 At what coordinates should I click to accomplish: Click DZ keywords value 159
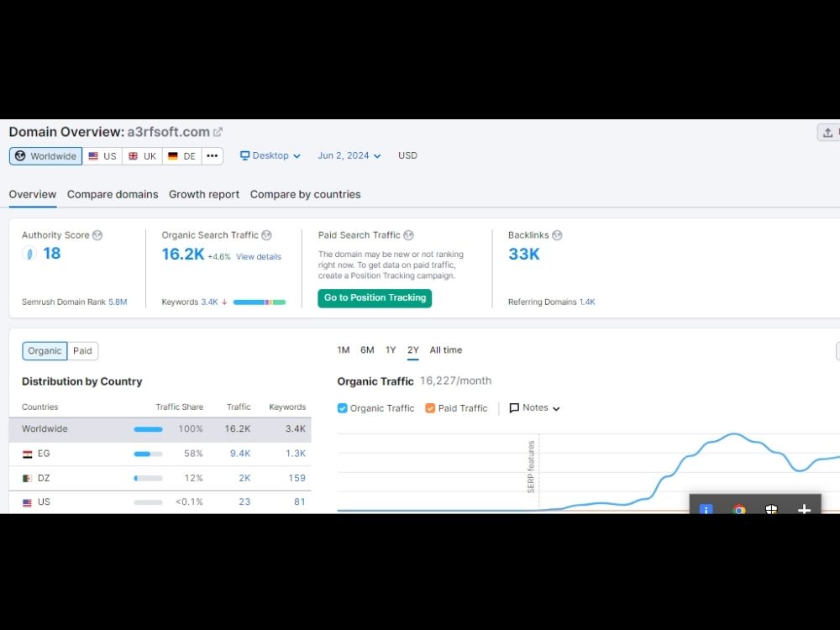[297, 478]
